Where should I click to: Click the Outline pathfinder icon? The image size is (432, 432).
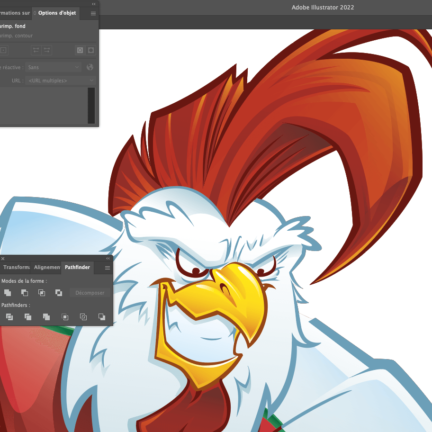coord(83,317)
